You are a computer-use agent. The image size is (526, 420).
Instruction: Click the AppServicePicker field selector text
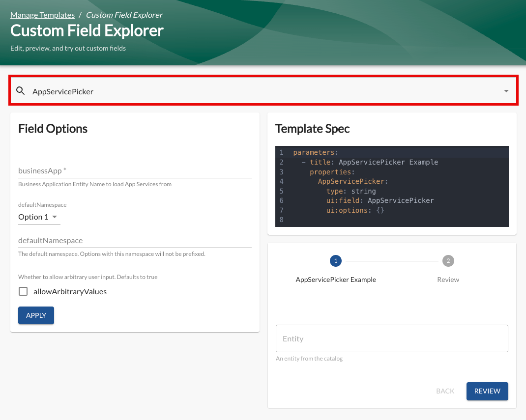(x=63, y=91)
